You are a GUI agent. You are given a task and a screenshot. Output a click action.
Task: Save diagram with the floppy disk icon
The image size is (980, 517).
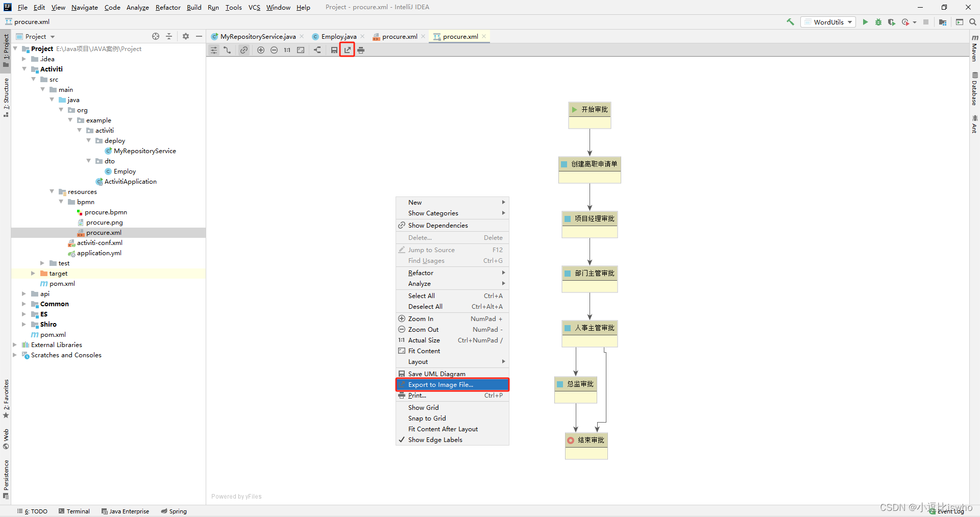tap(334, 50)
